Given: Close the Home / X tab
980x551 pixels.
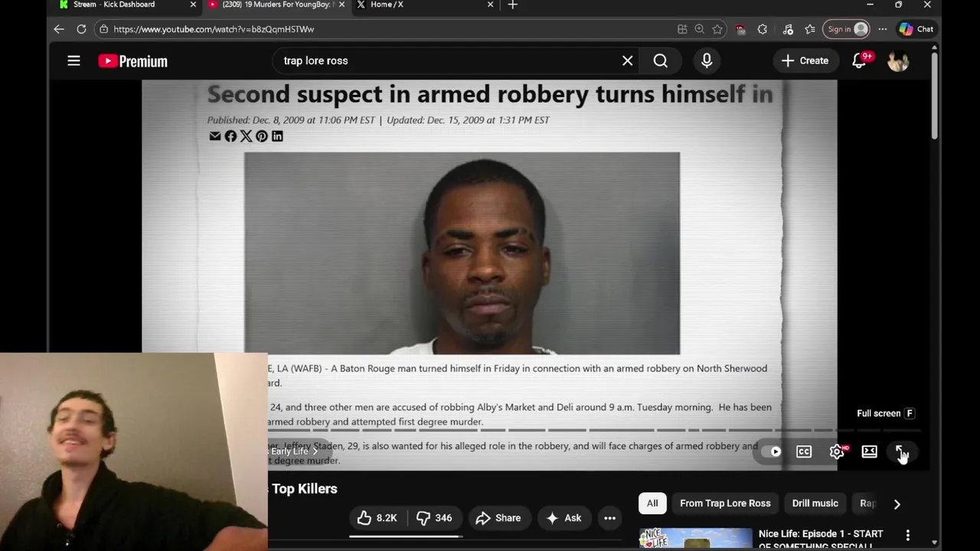Looking at the screenshot, I should pos(490,5).
